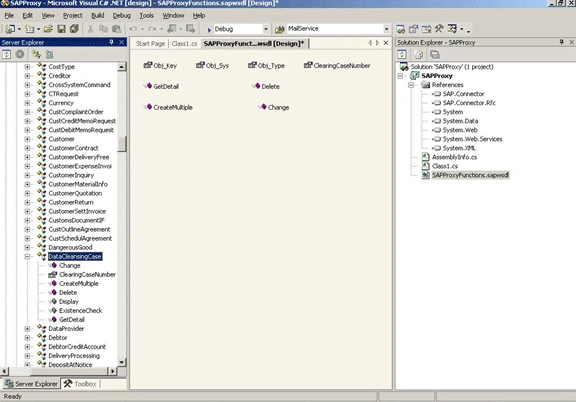Click the Navigate Forward toolbar icon
Image resolution: width=576 pixels, height=402 pixels.
click(190, 29)
